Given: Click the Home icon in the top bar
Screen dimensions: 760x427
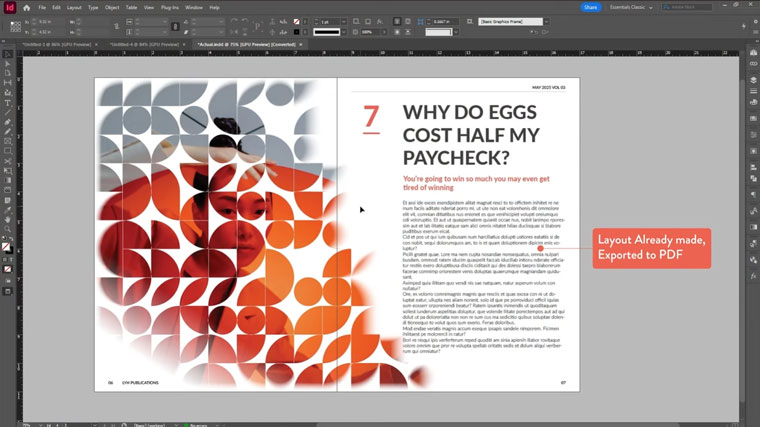Looking at the screenshot, I should pyautogui.click(x=26, y=8).
